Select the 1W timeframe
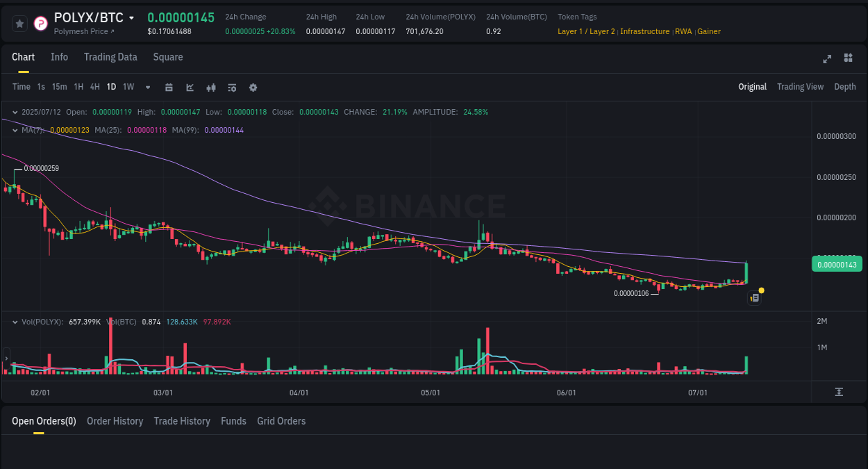868x469 pixels. coord(128,87)
